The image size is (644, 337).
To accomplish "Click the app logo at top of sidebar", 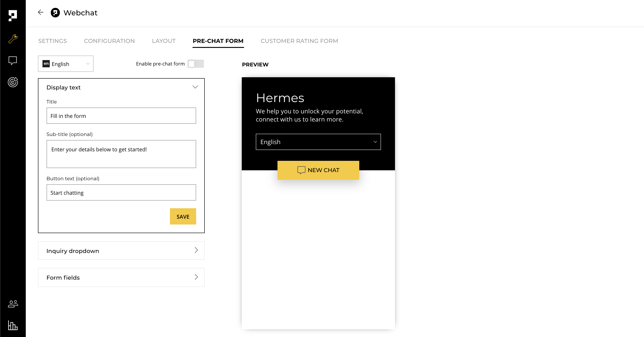I will pyautogui.click(x=13, y=16).
